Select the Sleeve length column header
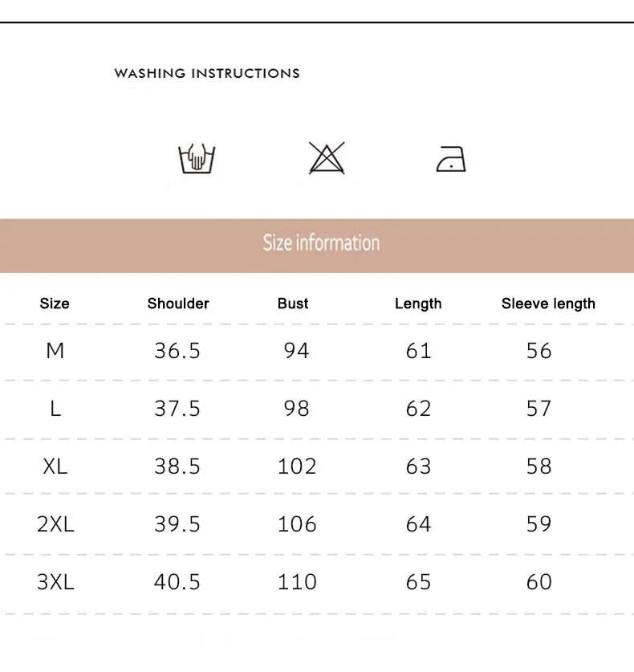The width and height of the screenshot is (634, 672). pos(548,303)
